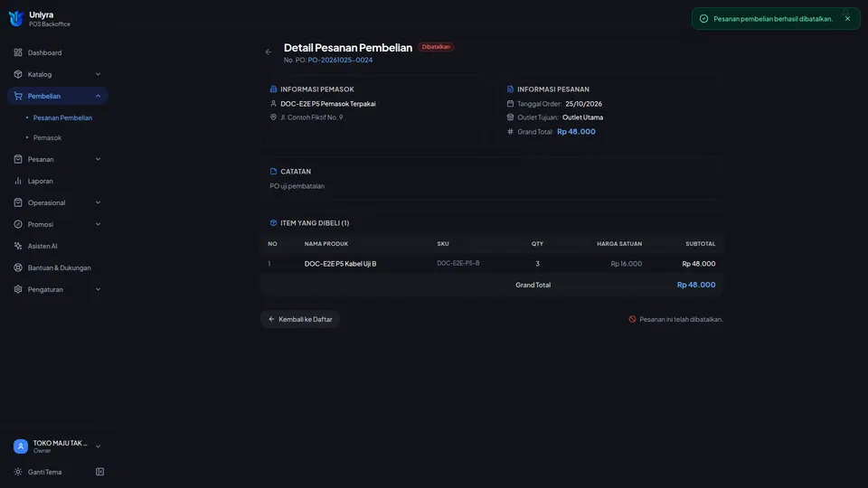The image size is (868, 488).
Task: Click the Grand Total hash icon
Action: coord(510,132)
